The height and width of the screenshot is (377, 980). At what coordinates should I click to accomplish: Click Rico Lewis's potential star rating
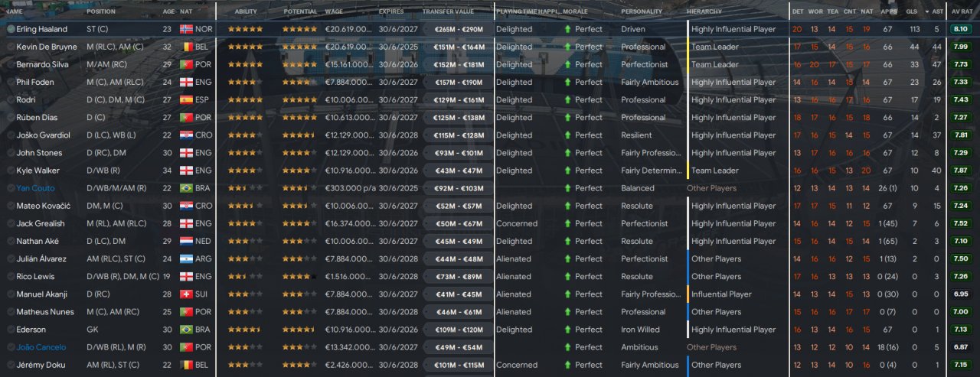coord(299,276)
